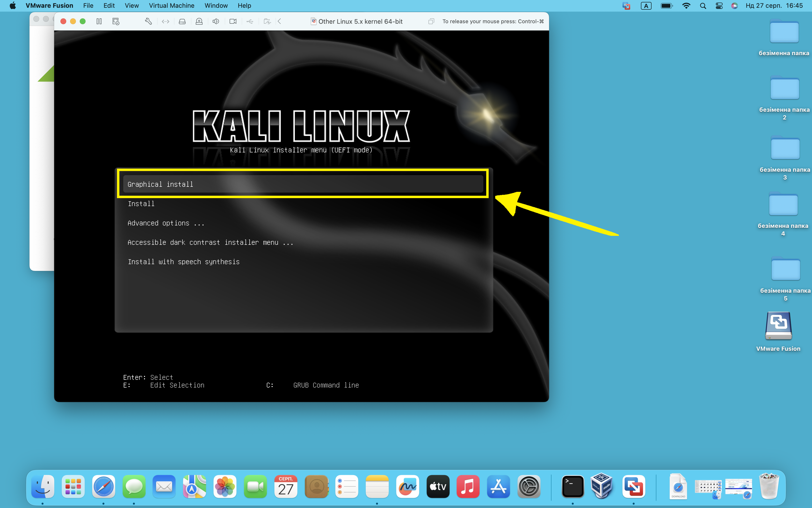Open Freeform from the Dock
The width and height of the screenshot is (812, 508).
(407, 486)
